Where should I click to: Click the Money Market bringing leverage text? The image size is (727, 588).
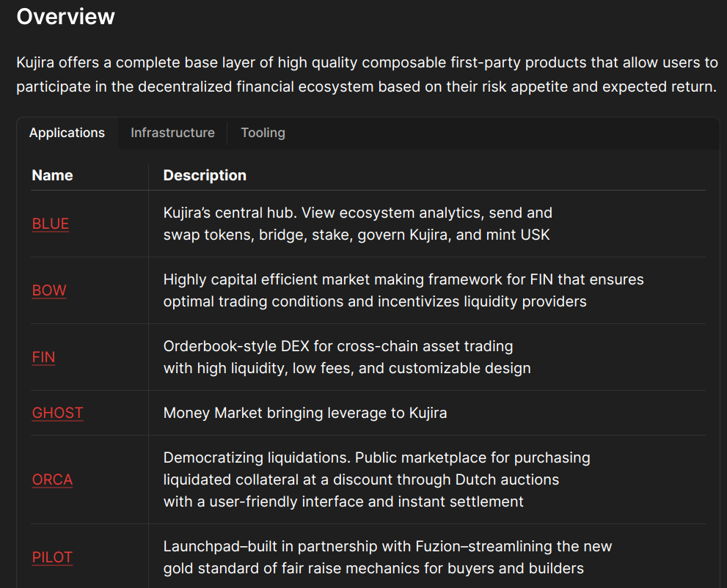305,413
